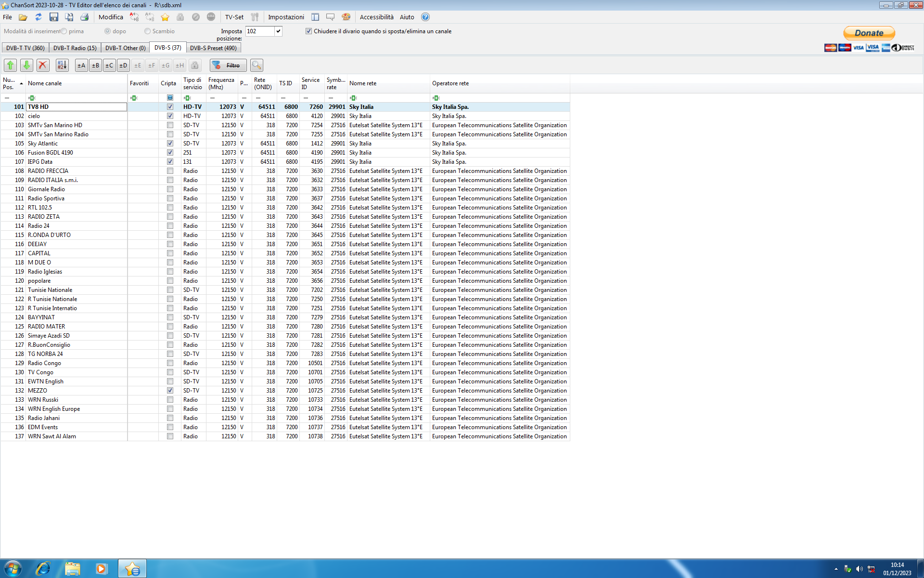Switch to DVB-T Other (0) tab
This screenshot has width=924, height=578.
point(125,48)
